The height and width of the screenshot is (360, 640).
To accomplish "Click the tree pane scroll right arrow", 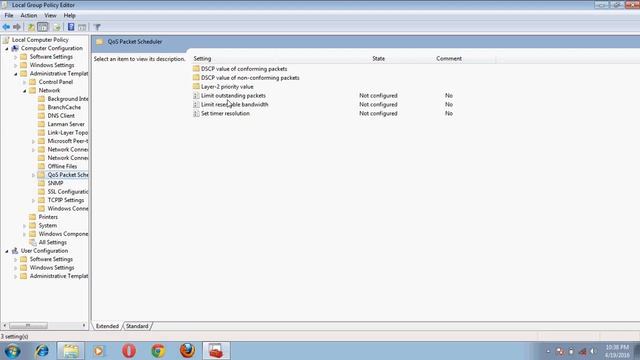I will click(x=84, y=326).
